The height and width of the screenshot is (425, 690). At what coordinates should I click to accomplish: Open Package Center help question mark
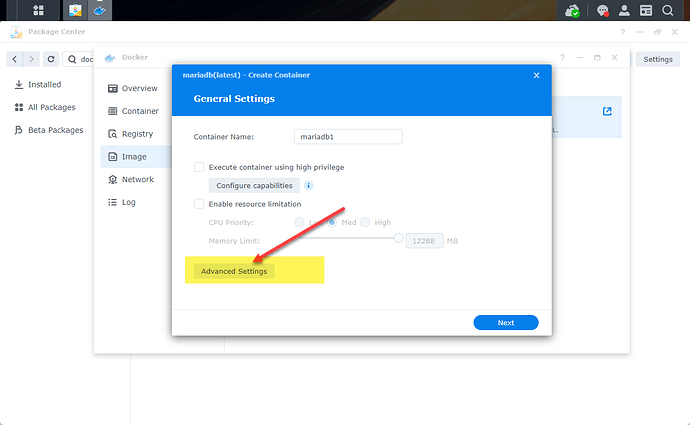622,32
